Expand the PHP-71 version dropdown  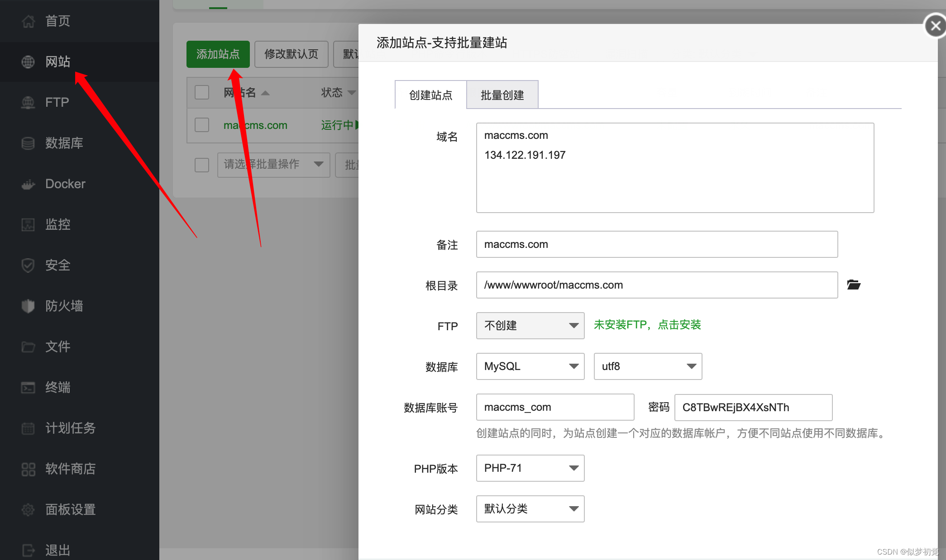[530, 468]
